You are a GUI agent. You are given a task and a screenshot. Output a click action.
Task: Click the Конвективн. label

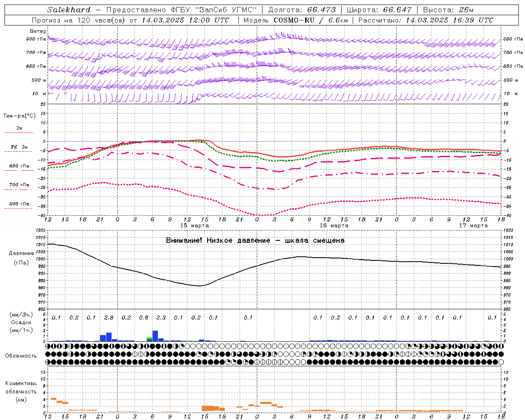tap(21, 383)
